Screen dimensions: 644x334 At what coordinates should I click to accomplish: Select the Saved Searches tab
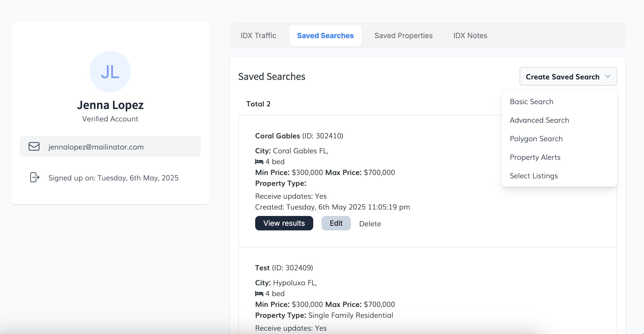point(325,36)
